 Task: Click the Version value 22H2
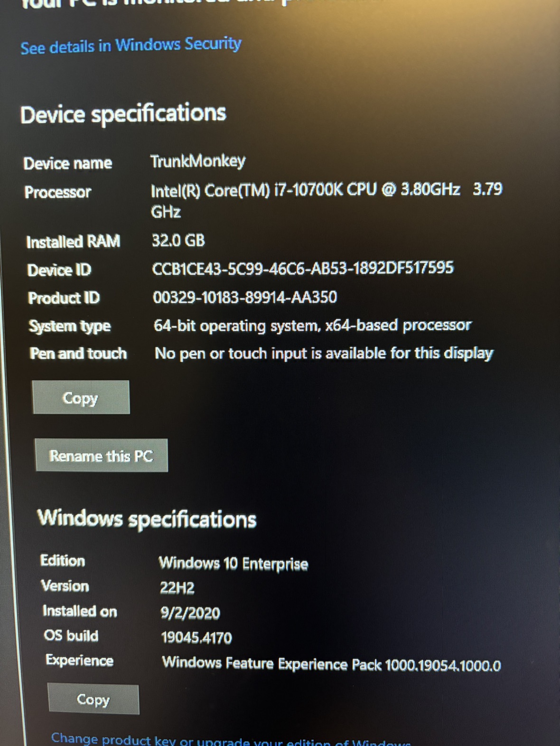tap(177, 588)
